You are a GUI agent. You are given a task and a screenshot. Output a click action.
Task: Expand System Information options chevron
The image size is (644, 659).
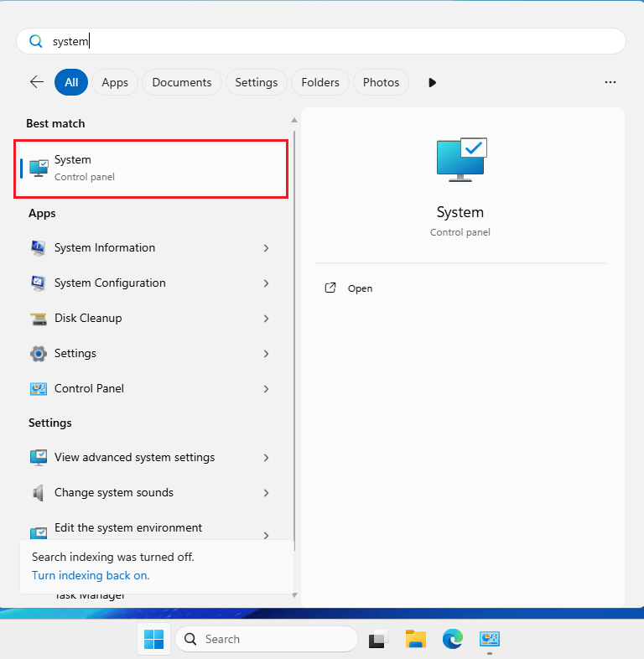[266, 248]
